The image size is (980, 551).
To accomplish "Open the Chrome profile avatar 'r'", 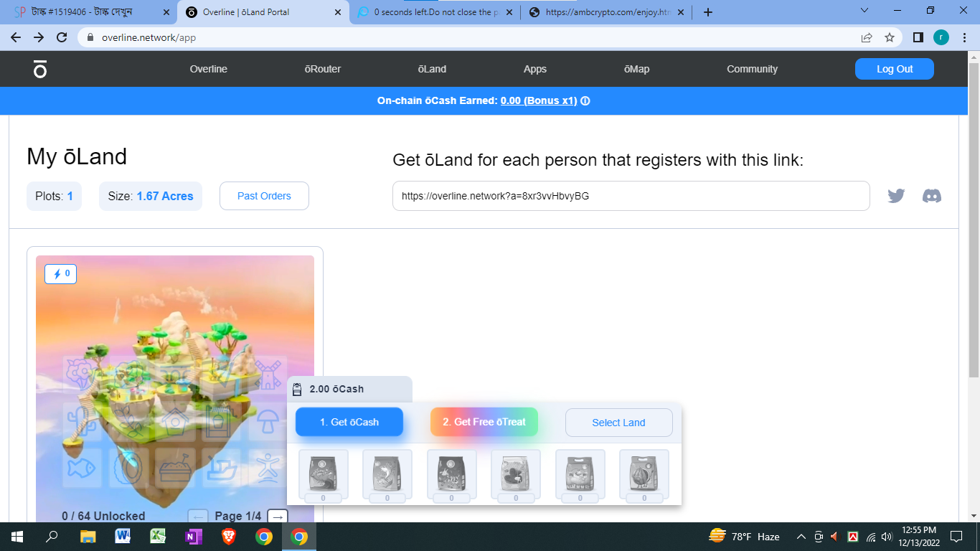I will 941,37.
